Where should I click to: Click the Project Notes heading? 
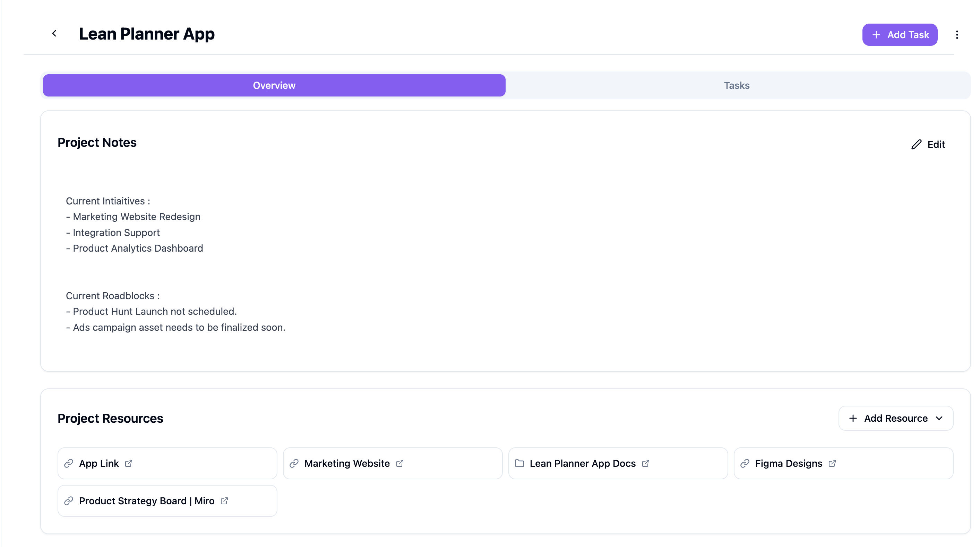tap(97, 142)
